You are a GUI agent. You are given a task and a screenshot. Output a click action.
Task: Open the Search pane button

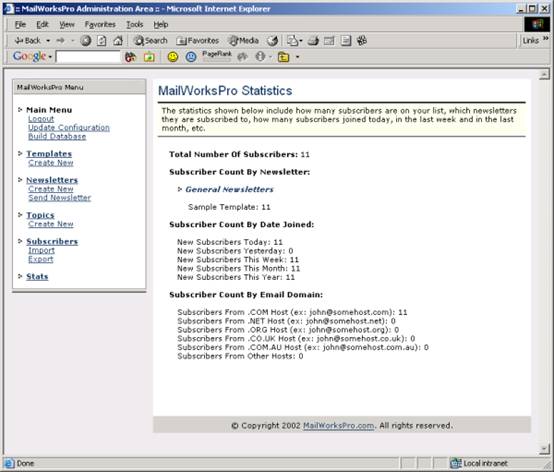click(x=151, y=41)
